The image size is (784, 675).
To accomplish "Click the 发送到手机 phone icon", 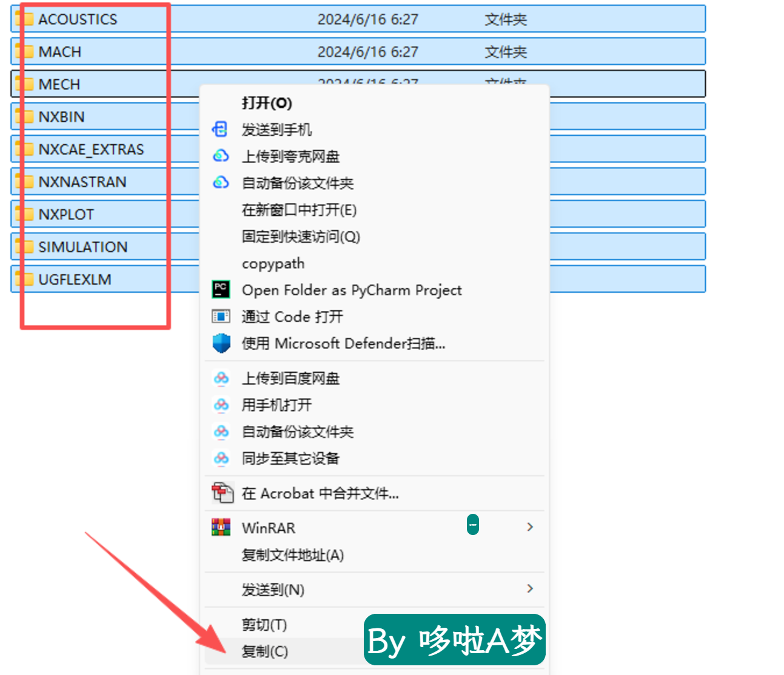I will coord(220,129).
